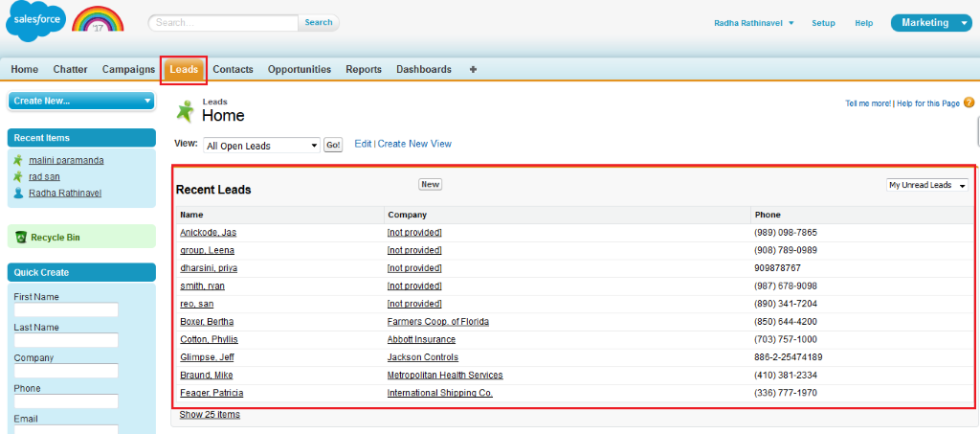Click the rainbow '17 release logo

click(99, 19)
